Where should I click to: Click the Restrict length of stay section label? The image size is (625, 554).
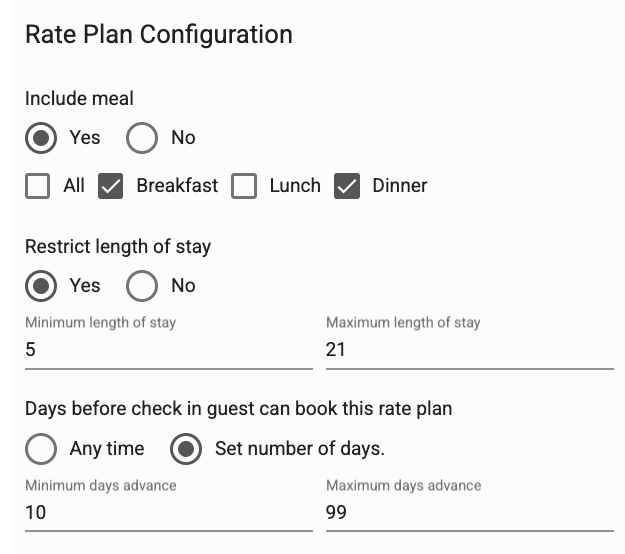pos(118,246)
